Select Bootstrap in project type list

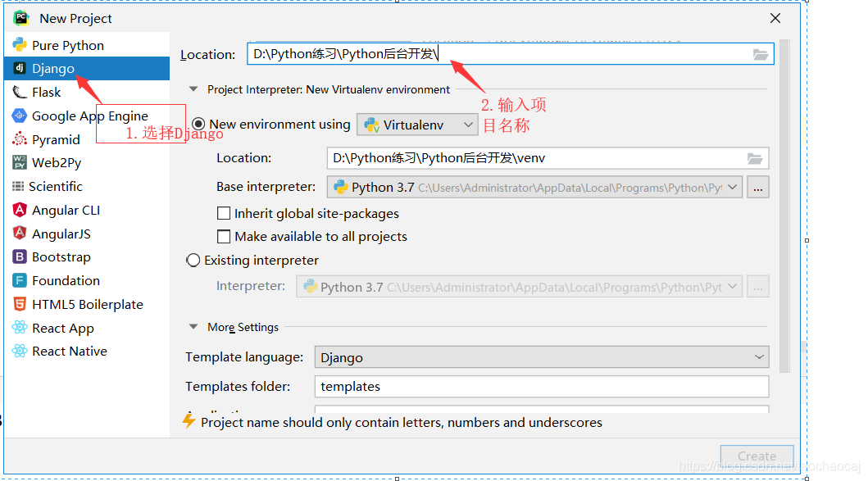point(87,256)
